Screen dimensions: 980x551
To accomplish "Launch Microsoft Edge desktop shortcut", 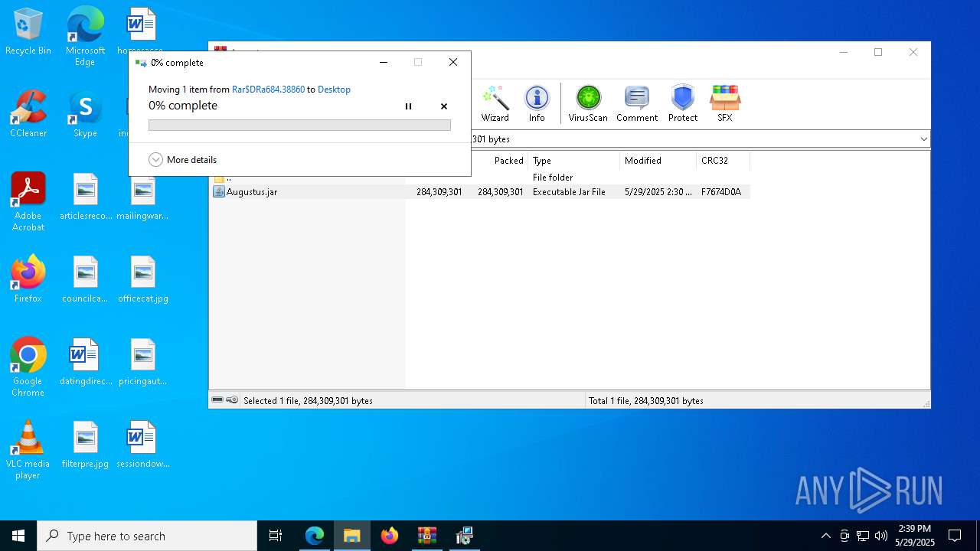I will 85,37.
